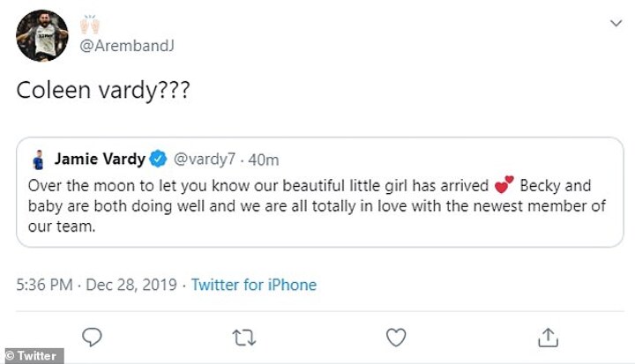Screen dimensions: 635x364
Task: Click the quoted tweet's 40m timestamp
Action: (x=265, y=160)
